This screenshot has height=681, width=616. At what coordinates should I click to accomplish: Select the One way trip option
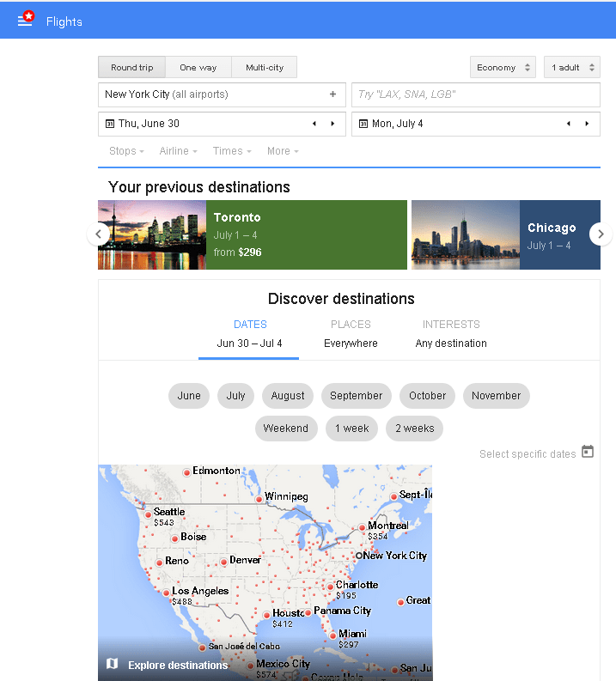point(198,67)
